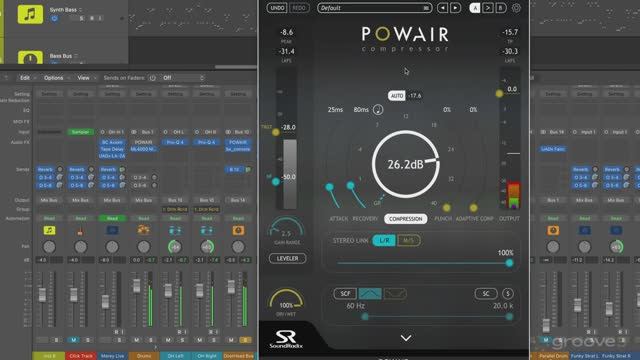The height and width of the screenshot is (360, 640).
Task: Click the Recovery teal handle
Action: pyautogui.click(x=350, y=186)
